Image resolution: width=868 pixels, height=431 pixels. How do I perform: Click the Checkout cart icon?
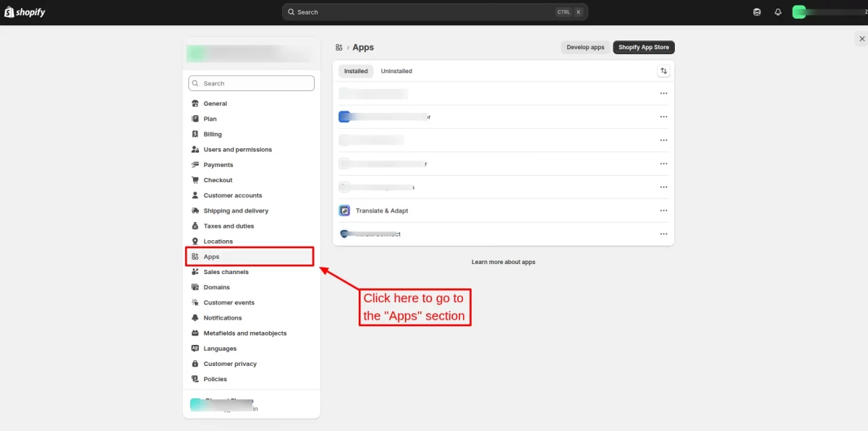click(195, 180)
